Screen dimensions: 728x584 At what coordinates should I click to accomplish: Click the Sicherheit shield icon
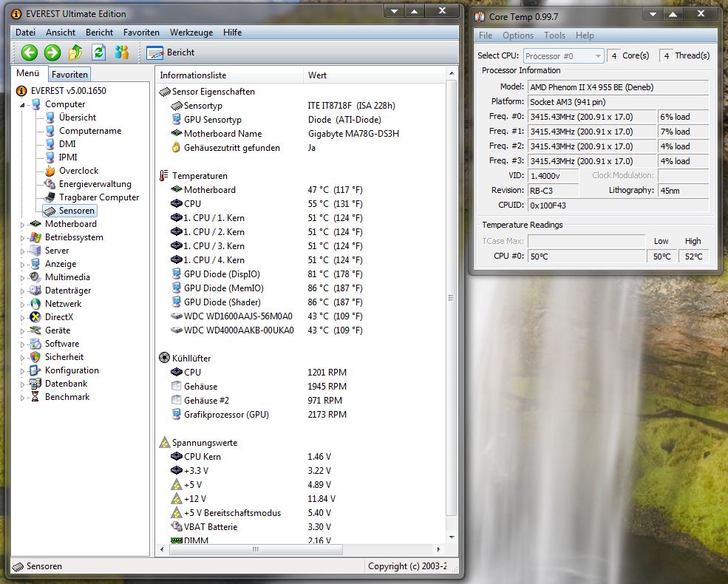[x=35, y=357]
